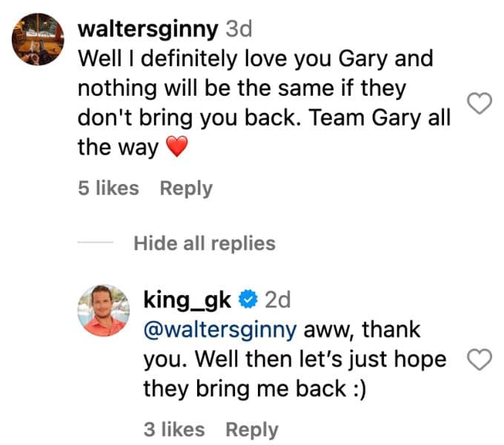View the 3 likes on king_gk's reply

coord(174,429)
